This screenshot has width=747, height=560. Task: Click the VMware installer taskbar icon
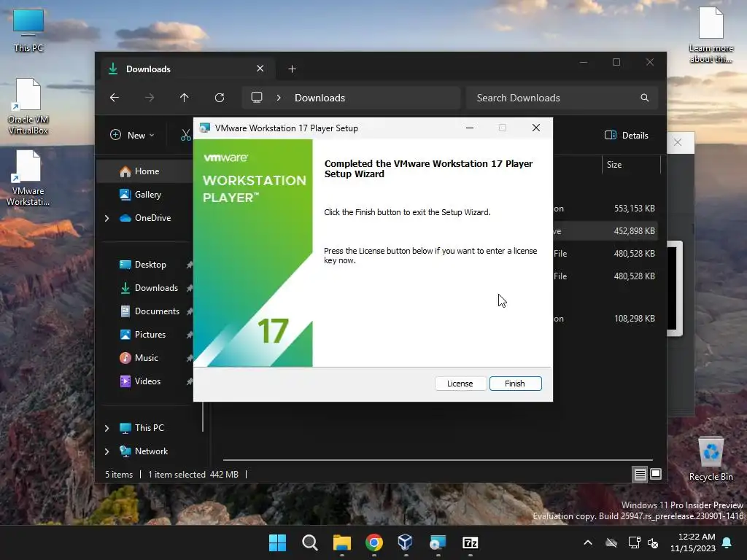click(438, 542)
